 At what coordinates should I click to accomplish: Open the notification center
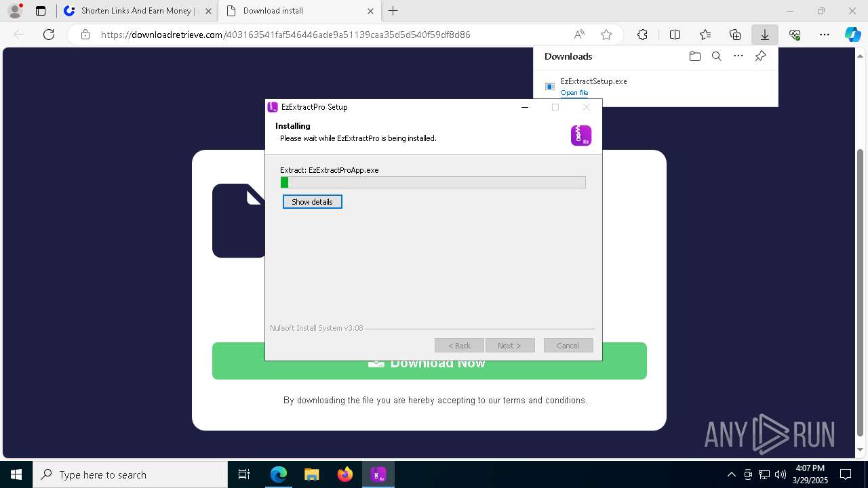coord(846,474)
